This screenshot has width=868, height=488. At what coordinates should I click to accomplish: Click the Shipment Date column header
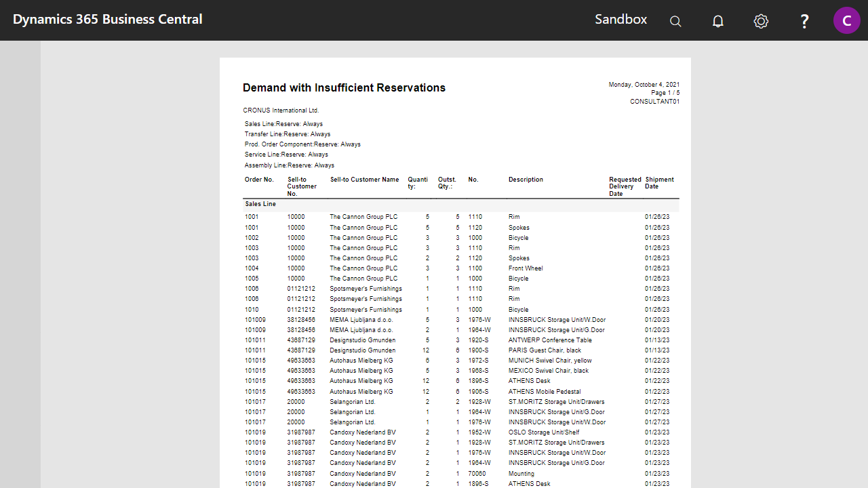point(659,182)
